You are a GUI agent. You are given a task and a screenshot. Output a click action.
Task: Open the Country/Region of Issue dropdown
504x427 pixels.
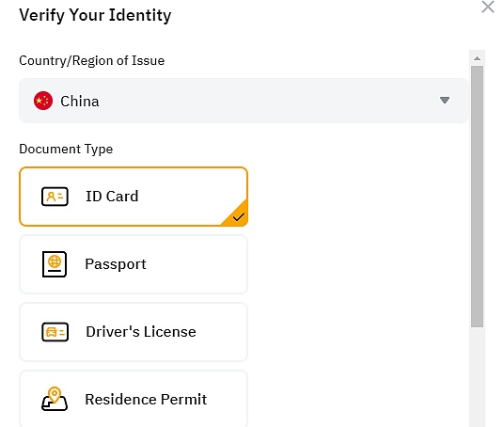click(244, 101)
